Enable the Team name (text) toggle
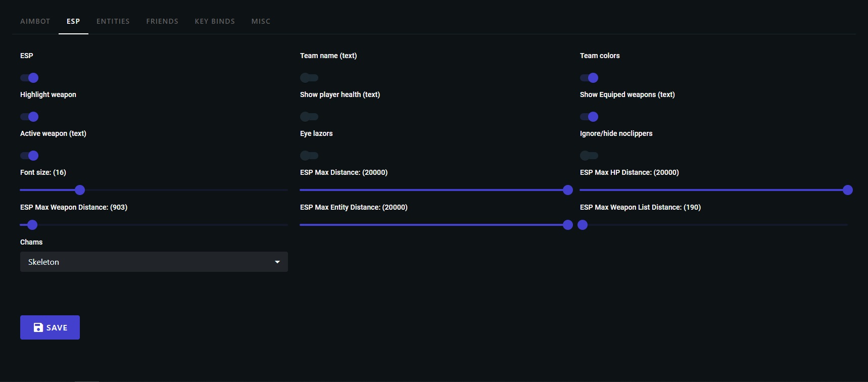 (x=309, y=78)
